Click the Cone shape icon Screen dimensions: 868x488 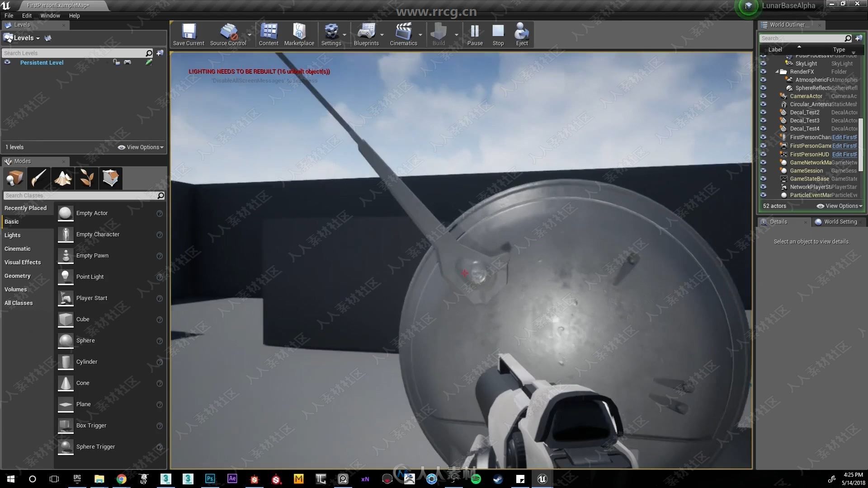(x=66, y=383)
